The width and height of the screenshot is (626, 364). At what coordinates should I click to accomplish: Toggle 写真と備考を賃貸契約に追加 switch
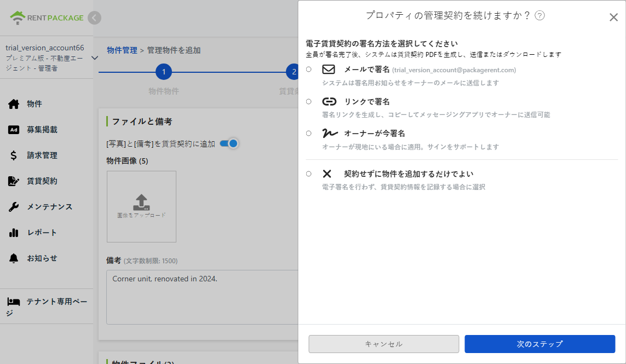click(229, 143)
